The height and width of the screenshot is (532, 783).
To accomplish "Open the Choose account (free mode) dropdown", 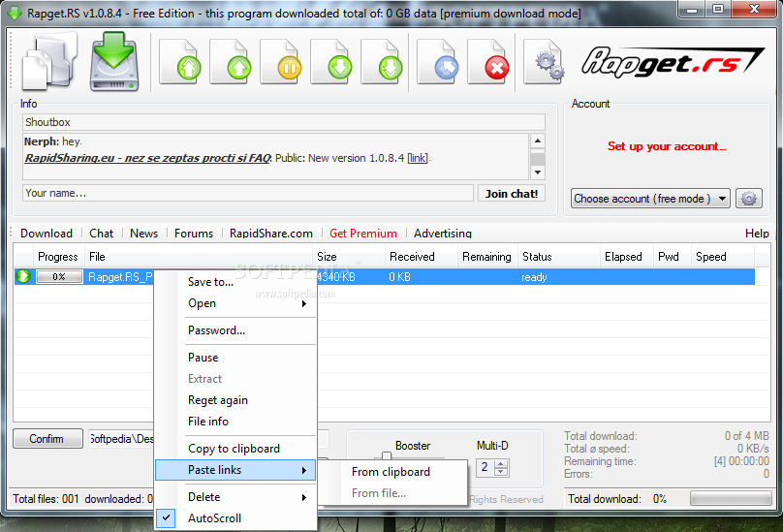I will [x=650, y=199].
